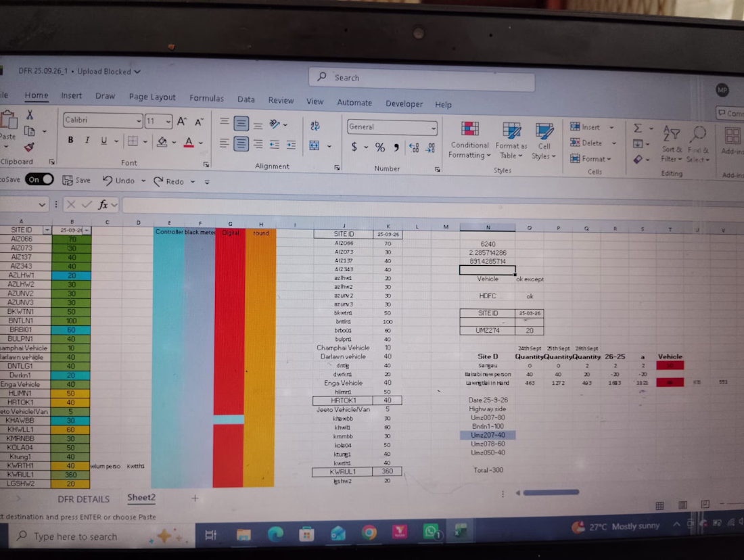Click the Undo button
The image size is (744, 560).
119,181
